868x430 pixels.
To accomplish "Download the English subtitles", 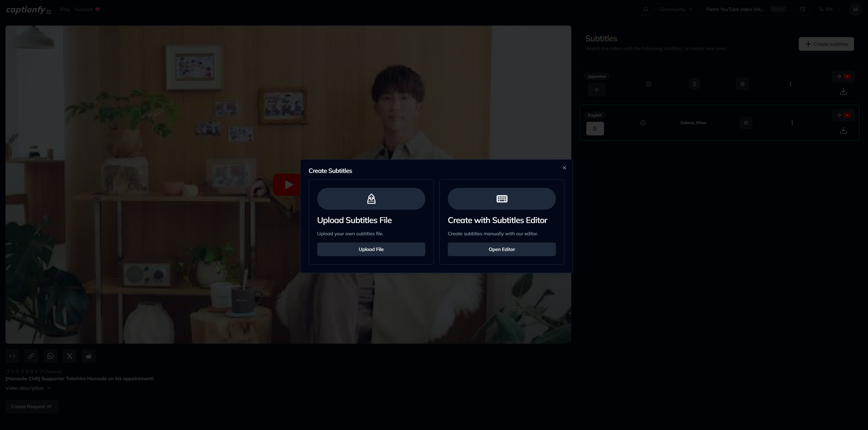I will coord(843,130).
